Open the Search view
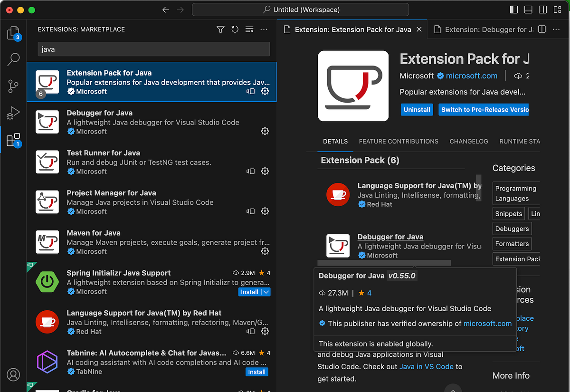The height and width of the screenshot is (392, 570). point(13,59)
